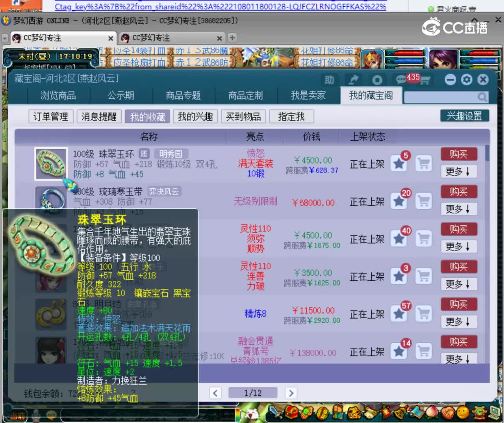Open sword attack icon in game toolbar
This screenshot has width=504, height=423.
tap(275, 413)
